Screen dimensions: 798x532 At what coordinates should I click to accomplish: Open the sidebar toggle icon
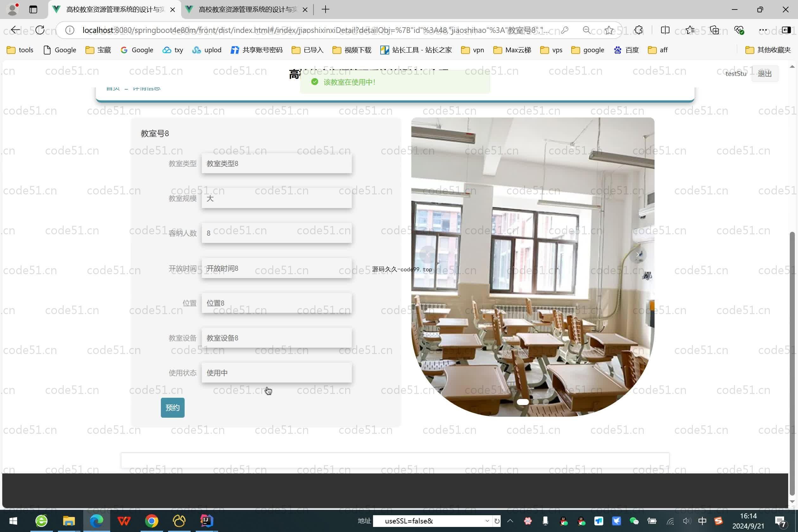[786, 30]
